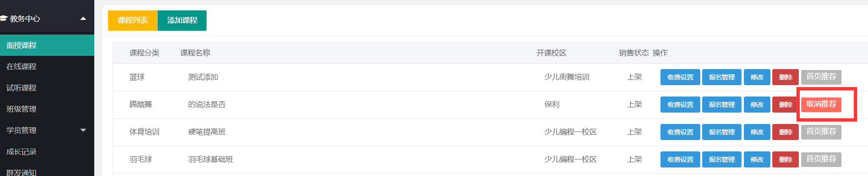Collapse the 教务中心 menu arrow
Viewport: 868px width, 176px height.
(x=83, y=18)
